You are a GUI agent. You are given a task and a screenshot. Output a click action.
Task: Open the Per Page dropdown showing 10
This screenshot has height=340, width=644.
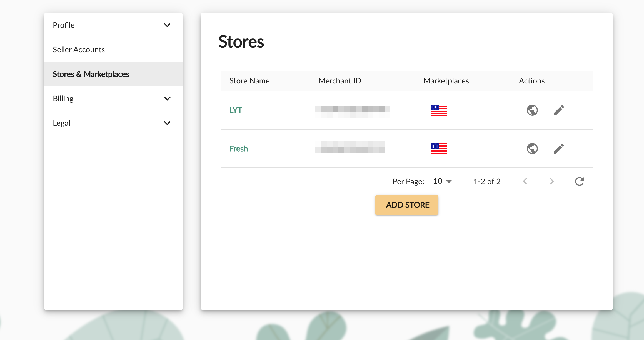[x=442, y=181]
